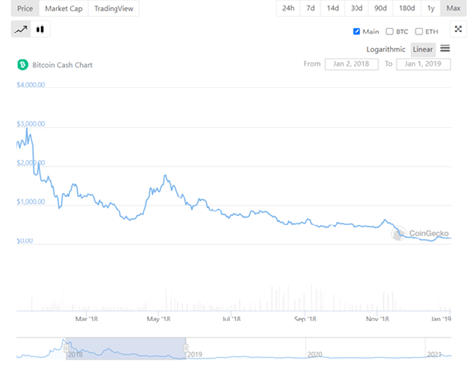
Task: Click the Nov '18 axis label
Action: pos(377,319)
